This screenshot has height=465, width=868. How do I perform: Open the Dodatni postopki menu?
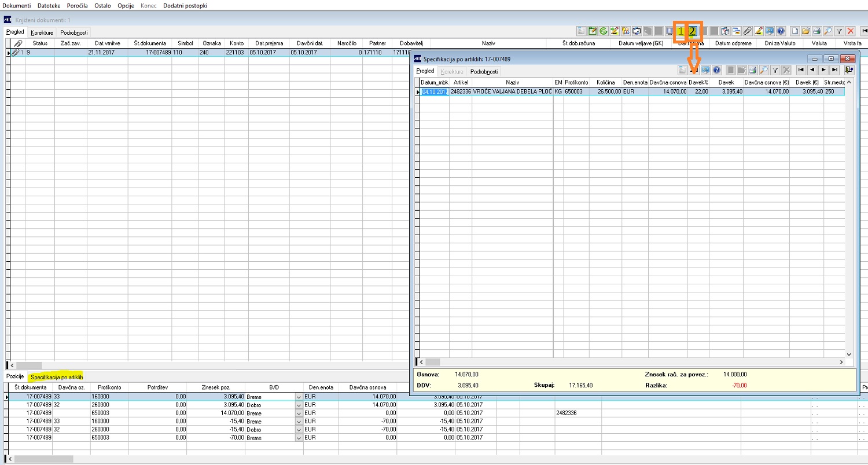tap(185, 5)
